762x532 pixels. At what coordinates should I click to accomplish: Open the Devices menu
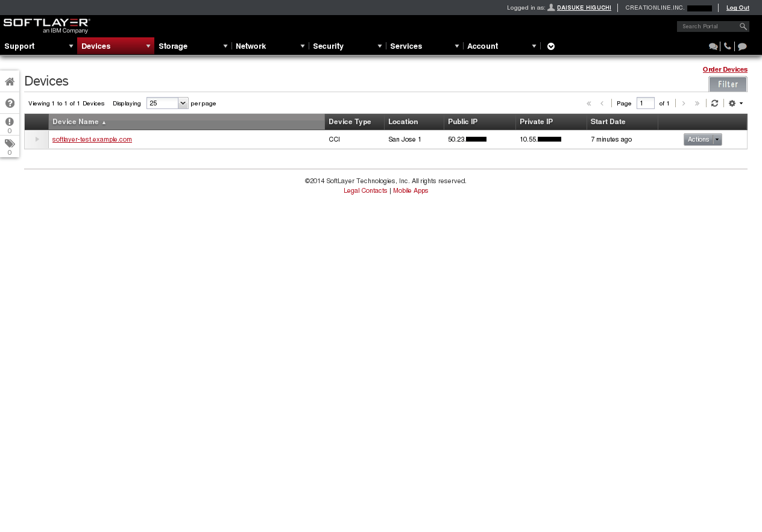point(116,46)
